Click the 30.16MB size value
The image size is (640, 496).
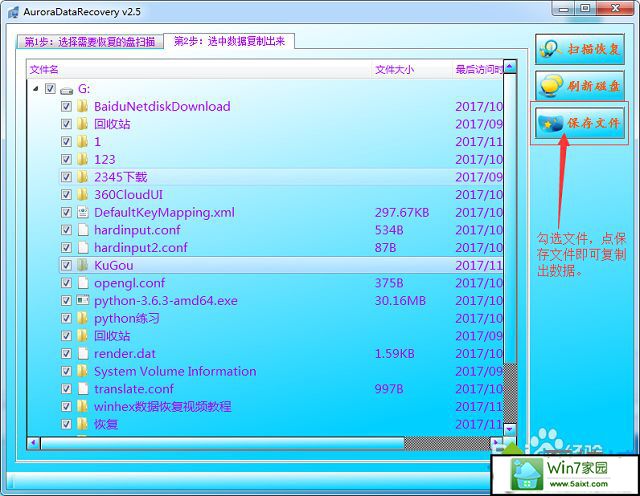tap(400, 300)
